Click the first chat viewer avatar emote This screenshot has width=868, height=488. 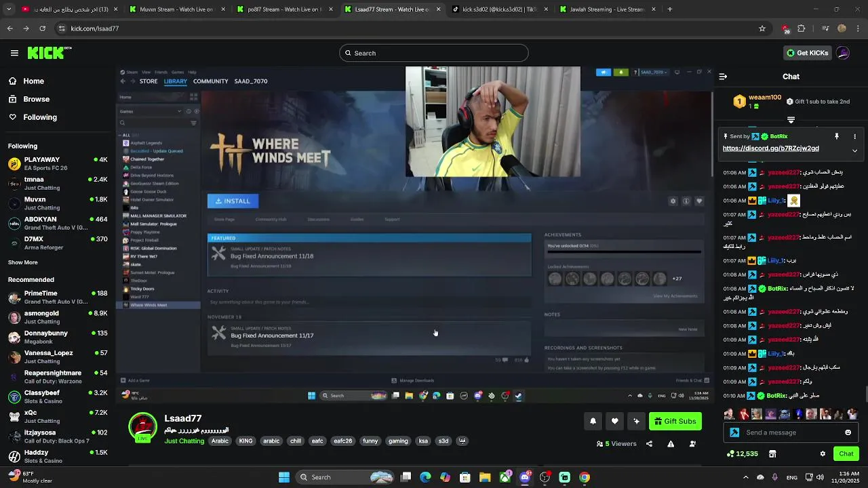[x=730, y=413]
